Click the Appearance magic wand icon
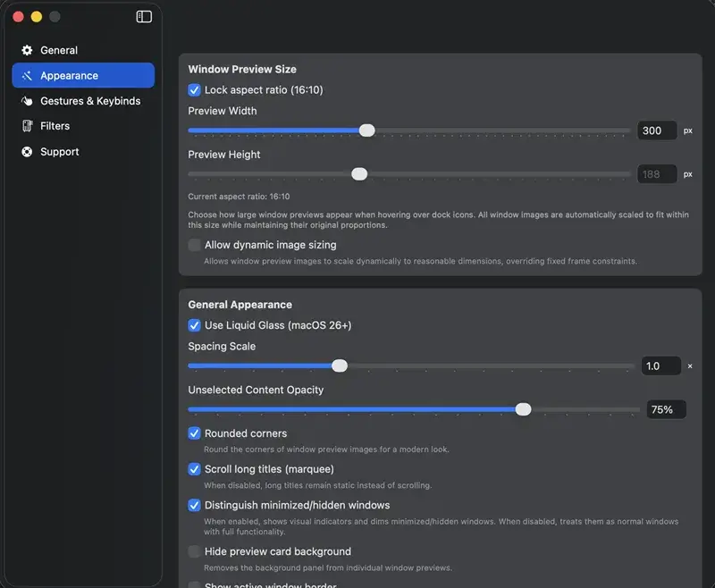 click(x=27, y=76)
